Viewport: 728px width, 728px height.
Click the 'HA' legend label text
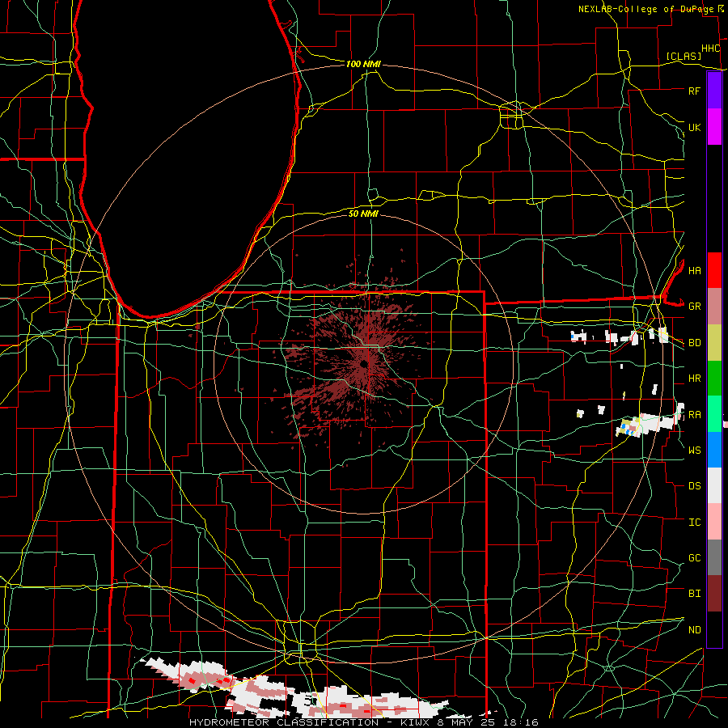[x=694, y=270]
